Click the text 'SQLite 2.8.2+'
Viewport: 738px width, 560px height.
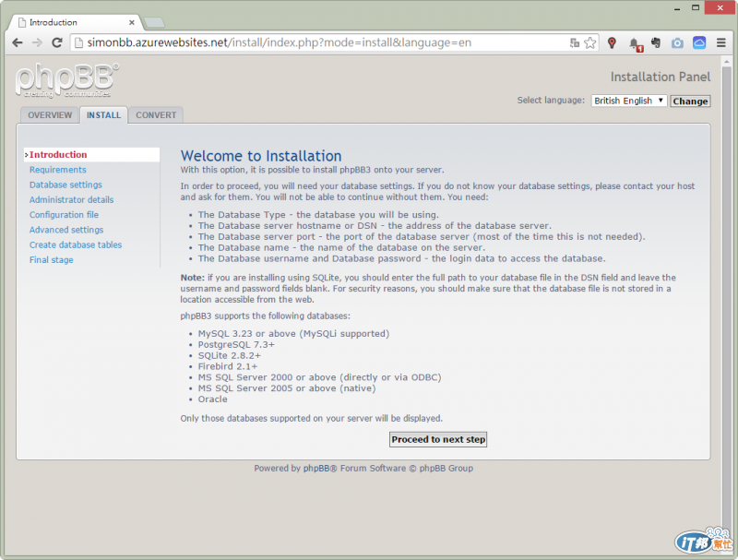230,355
